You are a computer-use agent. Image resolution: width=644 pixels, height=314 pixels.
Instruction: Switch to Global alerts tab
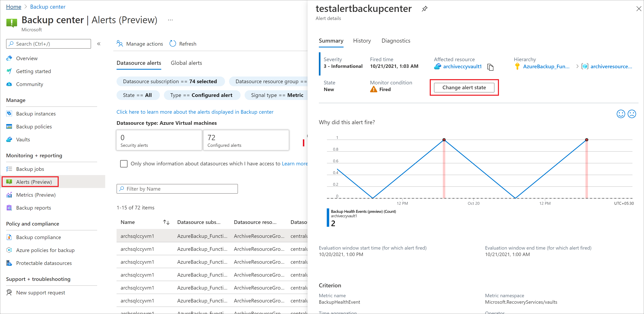click(x=186, y=63)
